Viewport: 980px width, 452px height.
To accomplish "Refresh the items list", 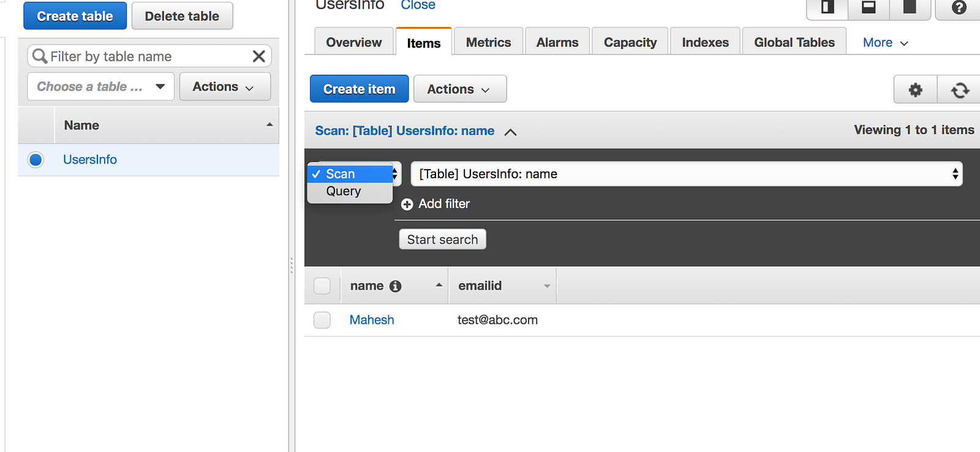I will (960, 90).
